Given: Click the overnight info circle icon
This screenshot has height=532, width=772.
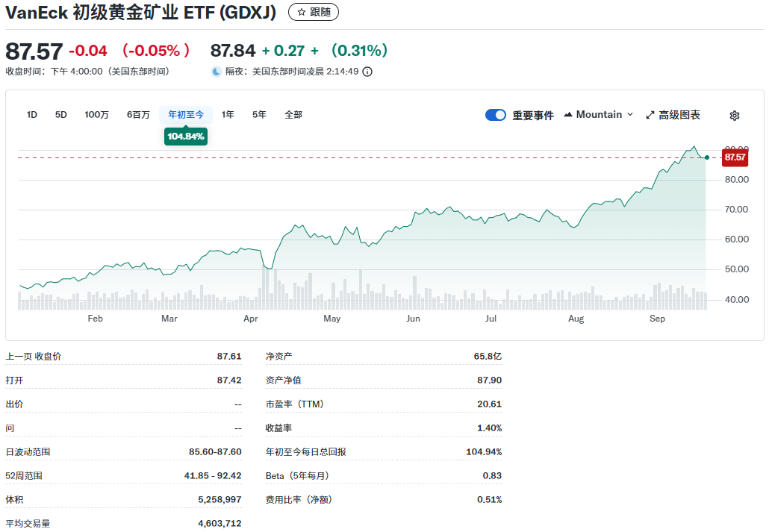Looking at the screenshot, I should 367,72.
